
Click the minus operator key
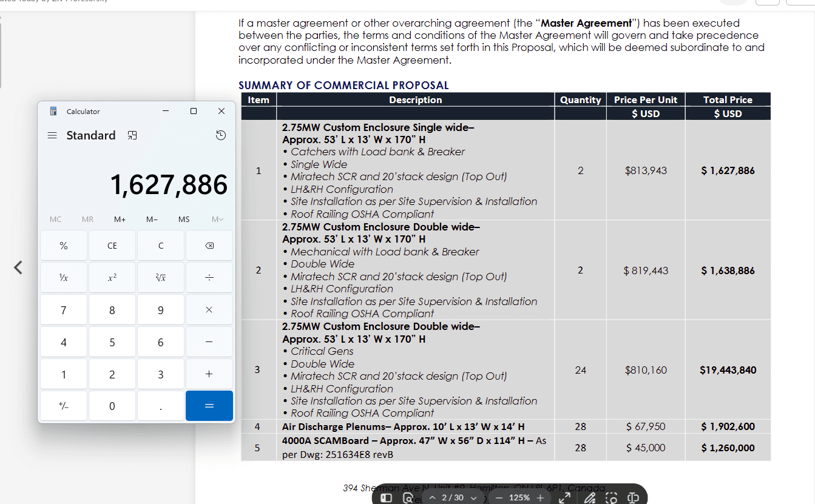(x=209, y=342)
